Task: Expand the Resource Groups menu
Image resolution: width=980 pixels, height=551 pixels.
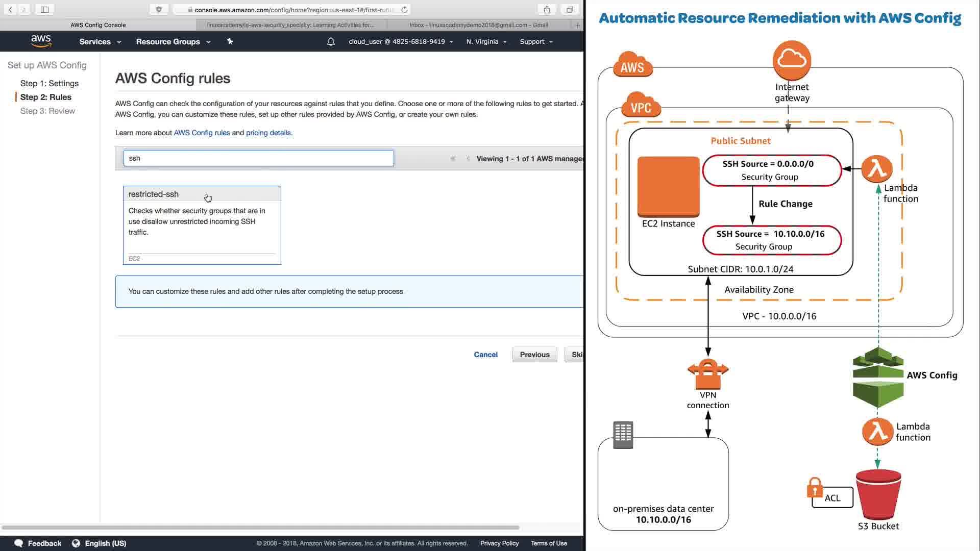Action: coord(173,42)
